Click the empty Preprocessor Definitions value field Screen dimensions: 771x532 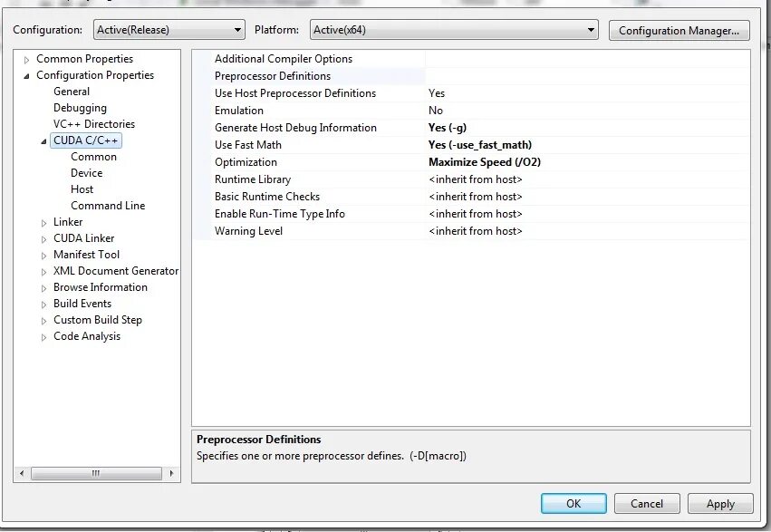[x=587, y=76]
